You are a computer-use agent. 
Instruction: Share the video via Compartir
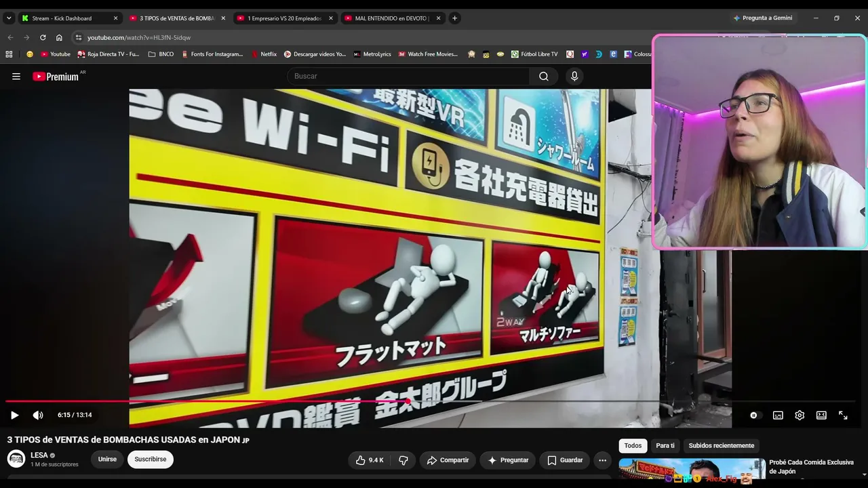[x=448, y=460]
